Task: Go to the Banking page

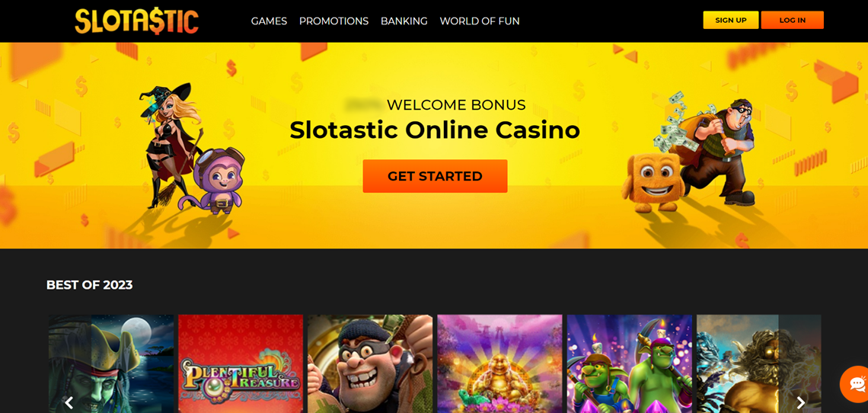Action: tap(404, 21)
